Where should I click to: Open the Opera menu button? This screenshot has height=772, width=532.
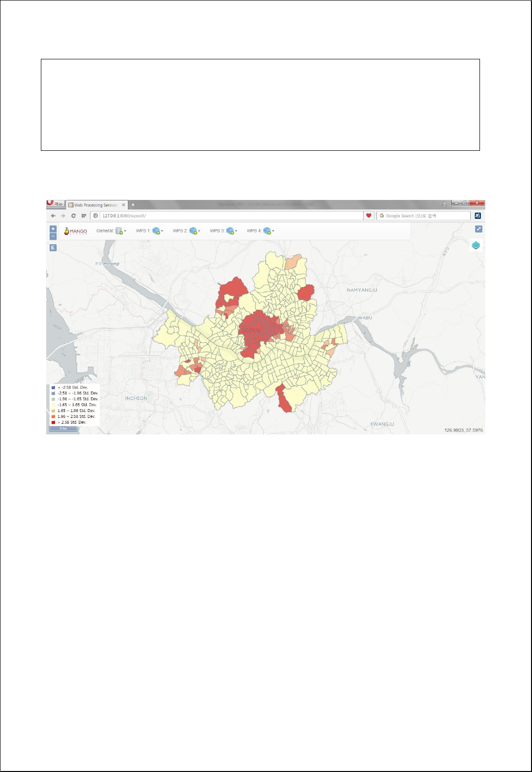(x=55, y=204)
